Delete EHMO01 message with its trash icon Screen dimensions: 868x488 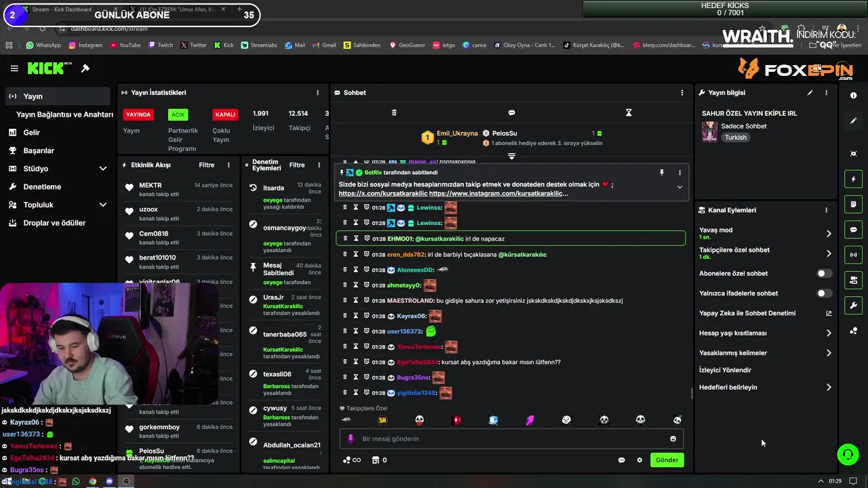point(344,239)
